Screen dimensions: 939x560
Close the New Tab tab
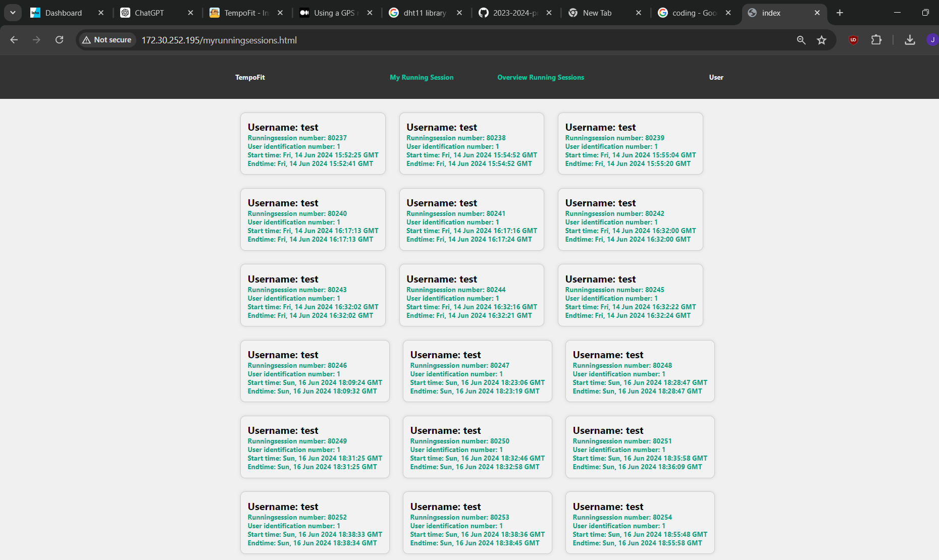coord(639,13)
